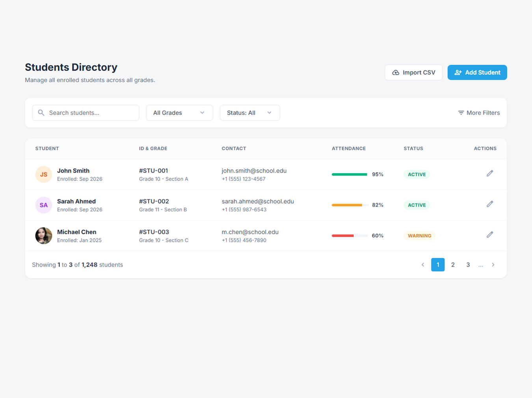Expand More Filters

tap(479, 113)
